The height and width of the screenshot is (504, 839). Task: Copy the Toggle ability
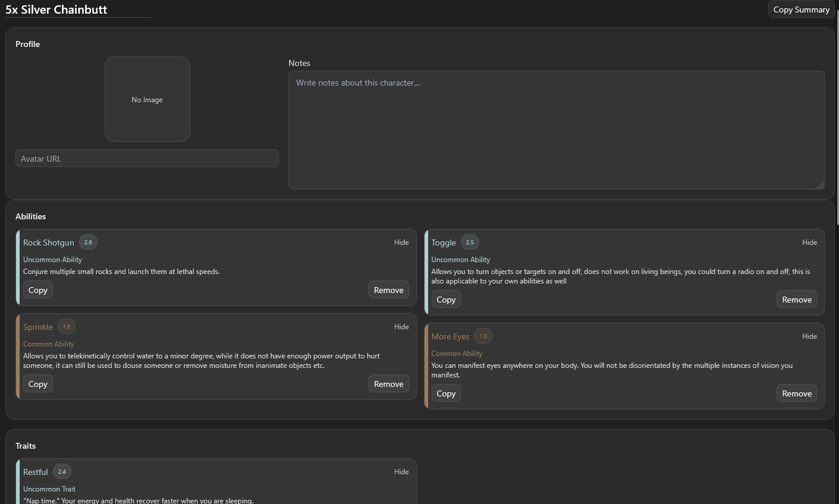446,300
